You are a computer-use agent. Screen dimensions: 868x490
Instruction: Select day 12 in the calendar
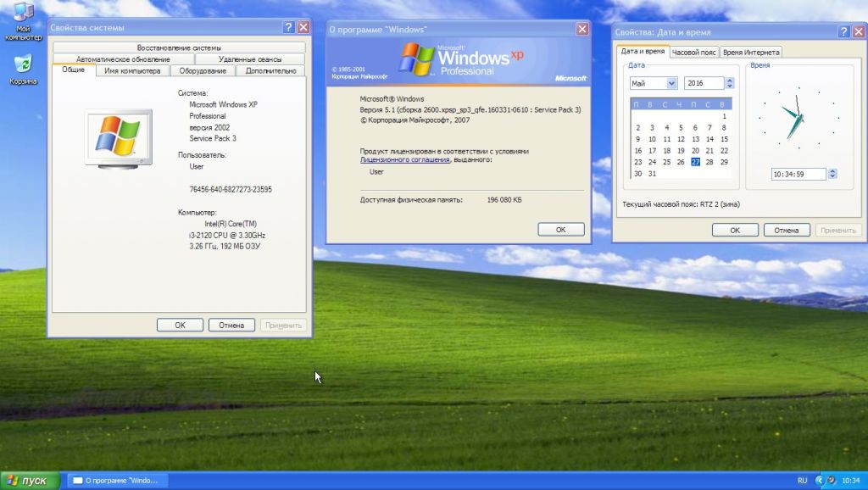(681, 139)
